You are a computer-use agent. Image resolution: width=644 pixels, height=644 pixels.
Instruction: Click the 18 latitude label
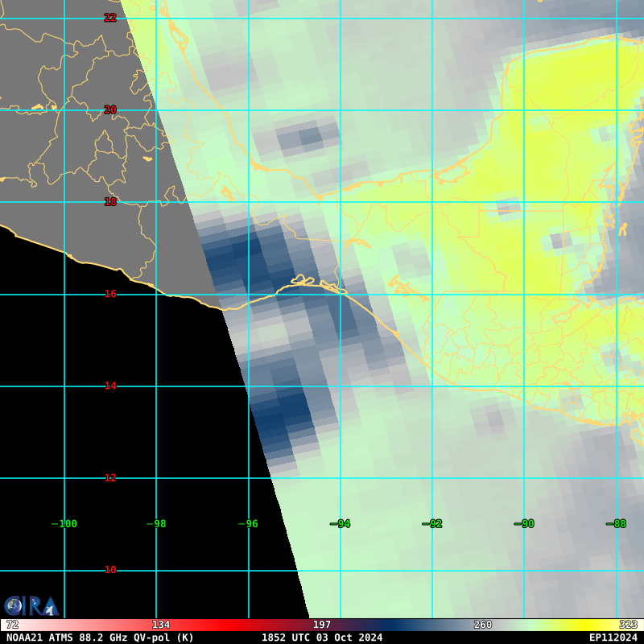(x=110, y=202)
